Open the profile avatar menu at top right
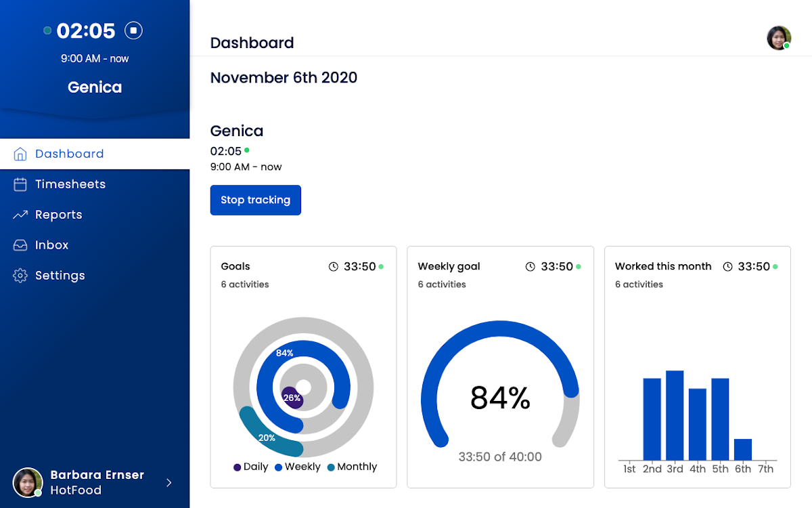 pyautogui.click(x=779, y=38)
